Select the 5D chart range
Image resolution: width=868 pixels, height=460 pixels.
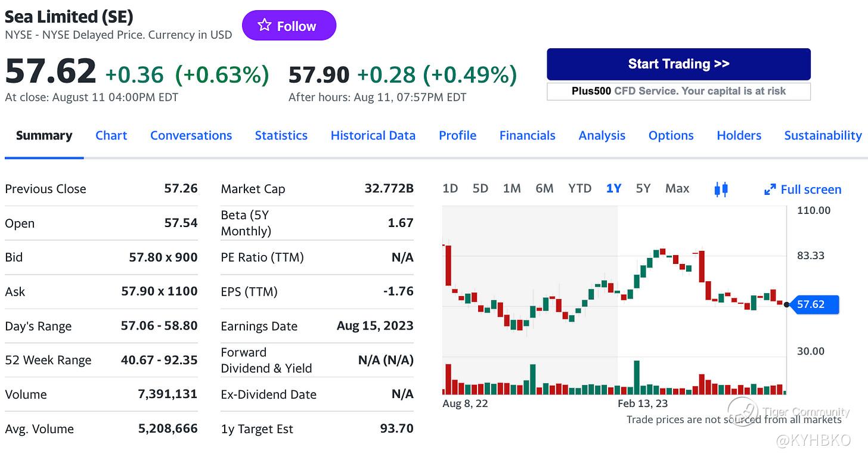480,188
